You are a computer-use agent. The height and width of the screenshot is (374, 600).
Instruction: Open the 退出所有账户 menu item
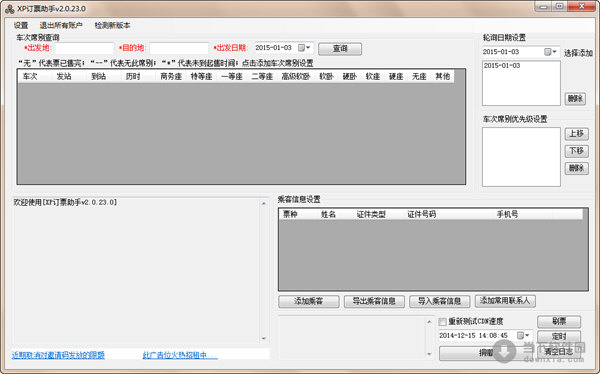(61, 26)
